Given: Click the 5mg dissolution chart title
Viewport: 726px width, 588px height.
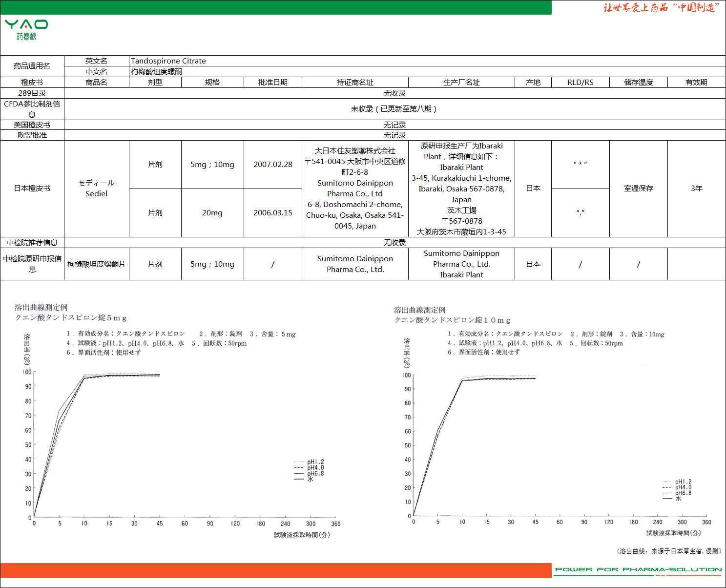Looking at the screenshot, I should pyautogui.click(x=71, y=313).
